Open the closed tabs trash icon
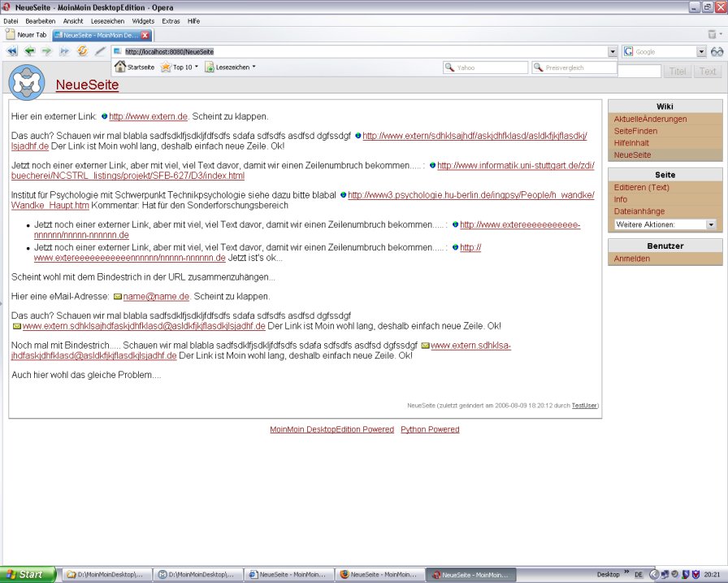This screenshot has height=583, width=728. pyautogui.click(x=713, y=35)
